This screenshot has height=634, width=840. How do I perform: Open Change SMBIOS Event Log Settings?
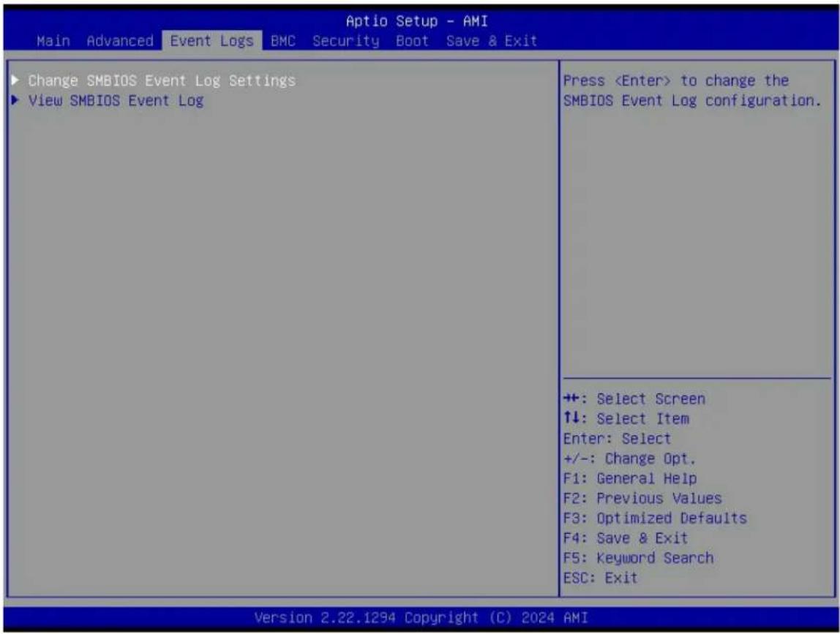pos(162,80)
